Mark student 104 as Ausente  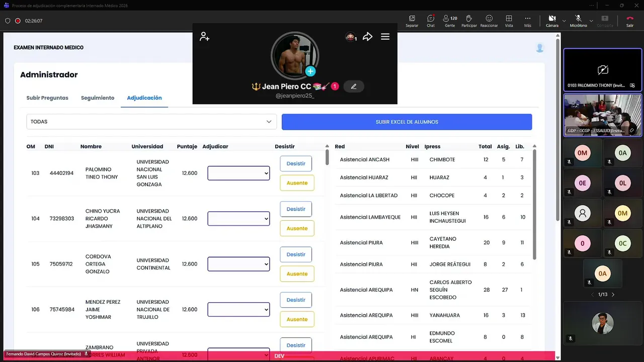297,228
